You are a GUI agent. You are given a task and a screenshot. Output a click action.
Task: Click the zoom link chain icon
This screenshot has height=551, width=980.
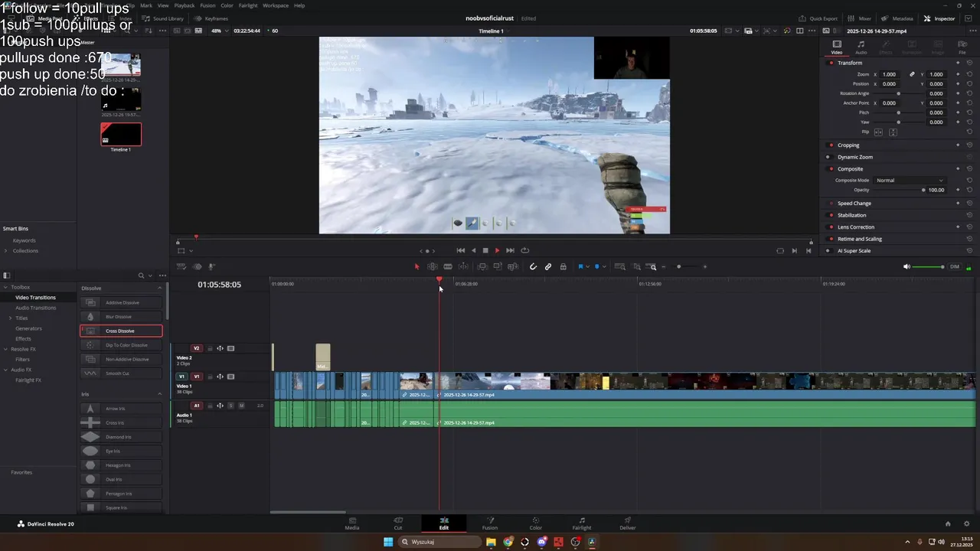pos(912,74)
